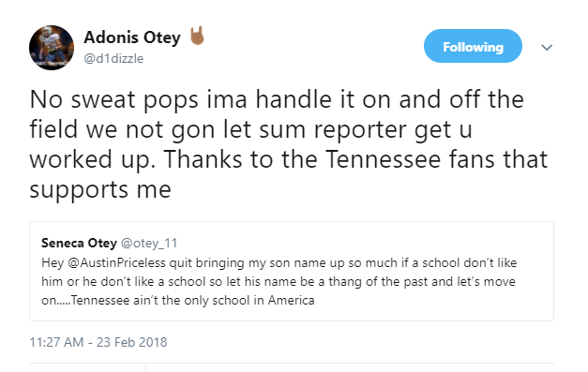
Task: Click the word "reporter" in the main tweet
Action: pos(360,130)
